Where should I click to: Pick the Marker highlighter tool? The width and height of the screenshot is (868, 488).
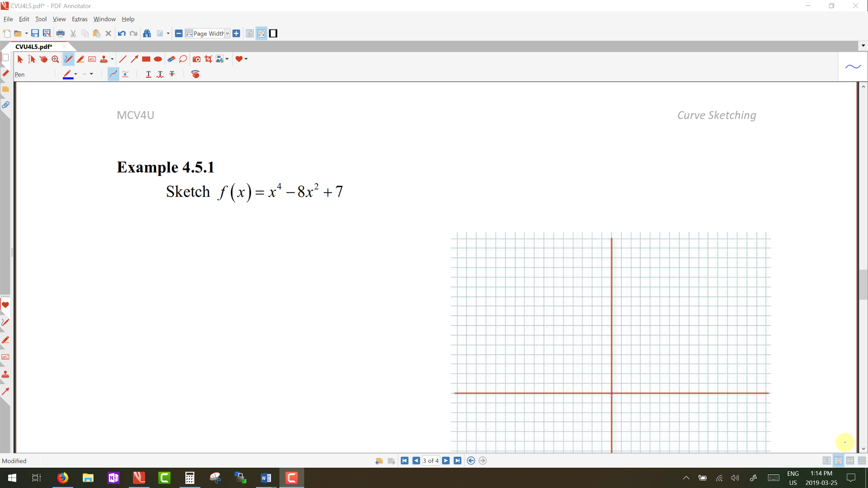tap(80, 59)
